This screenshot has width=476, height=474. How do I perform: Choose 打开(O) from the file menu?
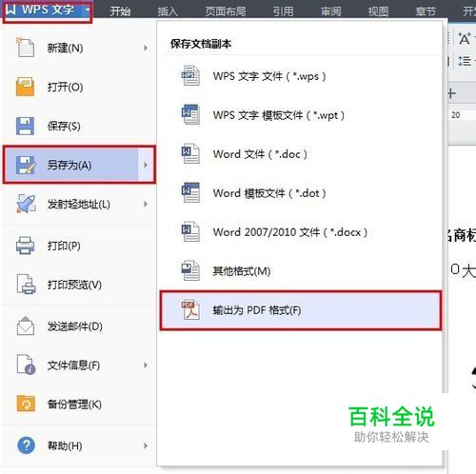click(x=79, y=87)
